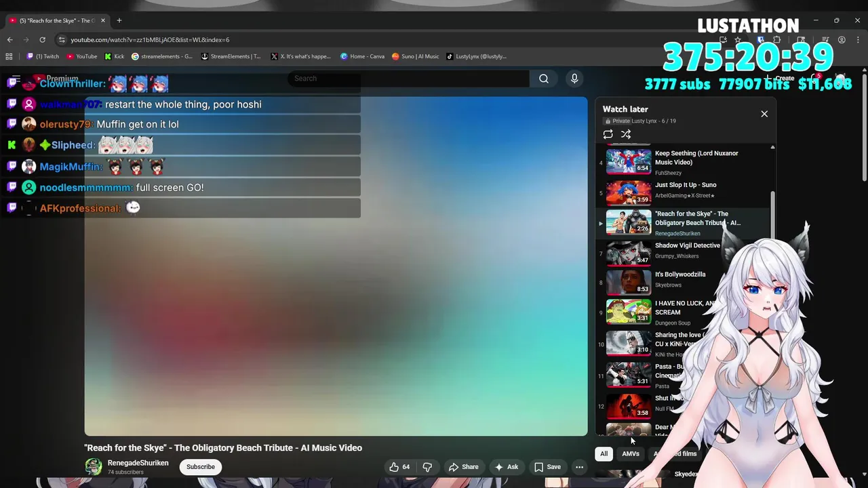868x488 pixels.
Task: Play Keep Seething playlist video
Action: 629,161
